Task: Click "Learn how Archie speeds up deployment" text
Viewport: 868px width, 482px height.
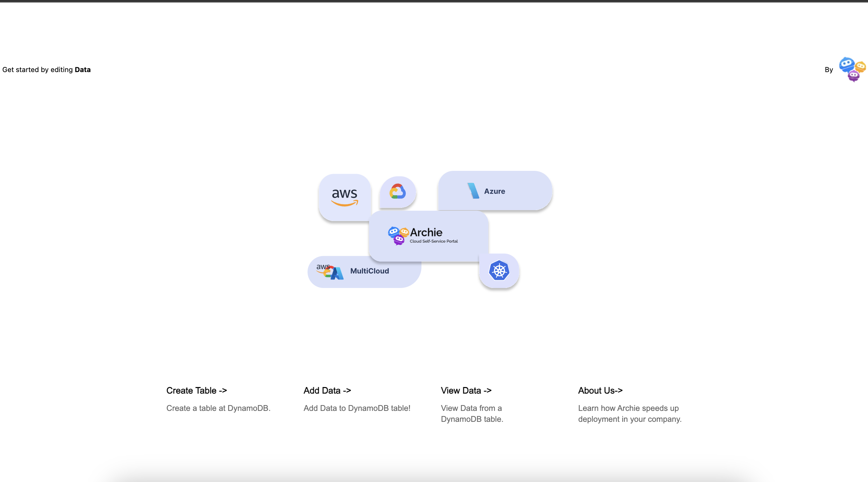Action: point(629,413)
